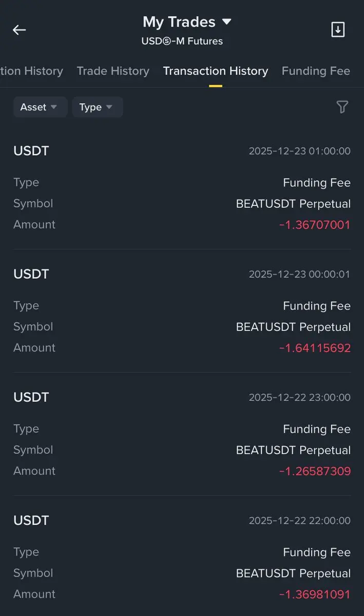
Task: Open the Asset filter dropdown
Action: (x=40, y=107)
